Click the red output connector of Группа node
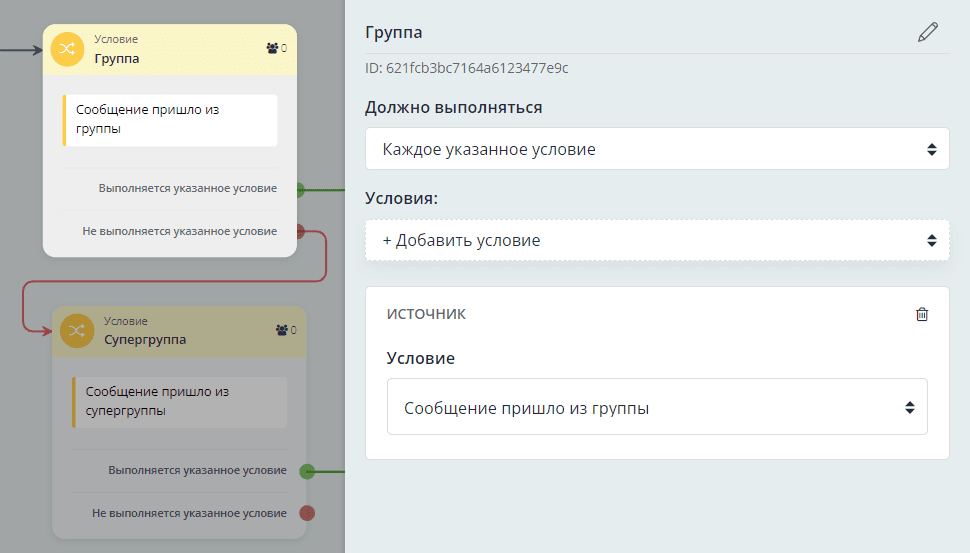Image resolution: width=970 pixels, height=553 pixels. click(x=301, y=231)
